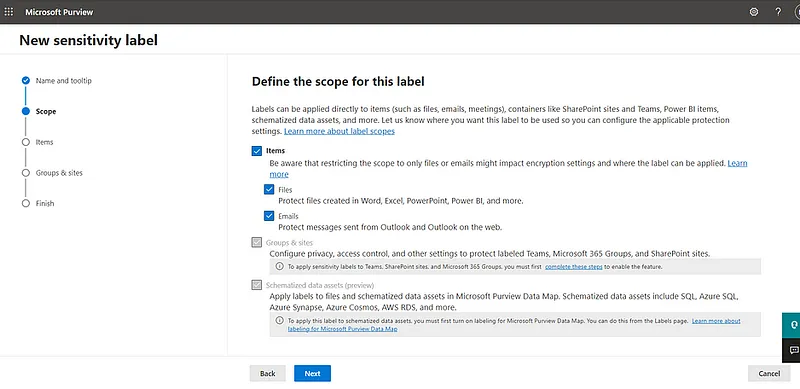Open the app launcher waffle icon
Viewport: 800px width, 389px height.
9,12
